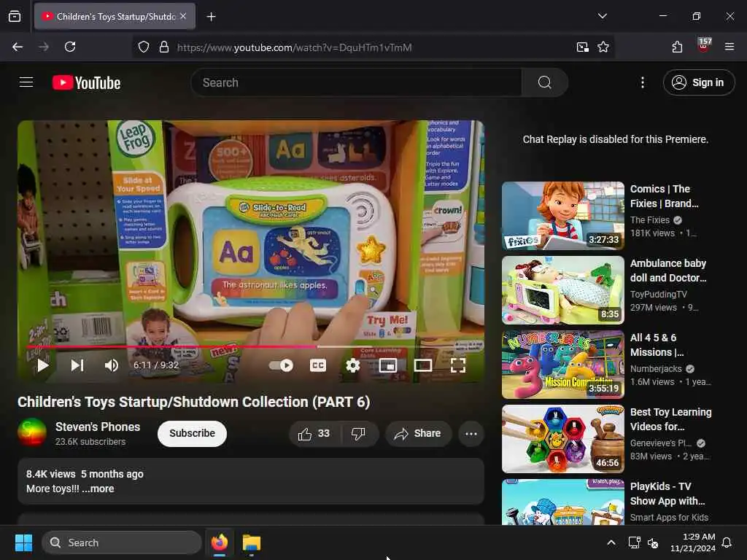Dislike this video

(358, 433)
